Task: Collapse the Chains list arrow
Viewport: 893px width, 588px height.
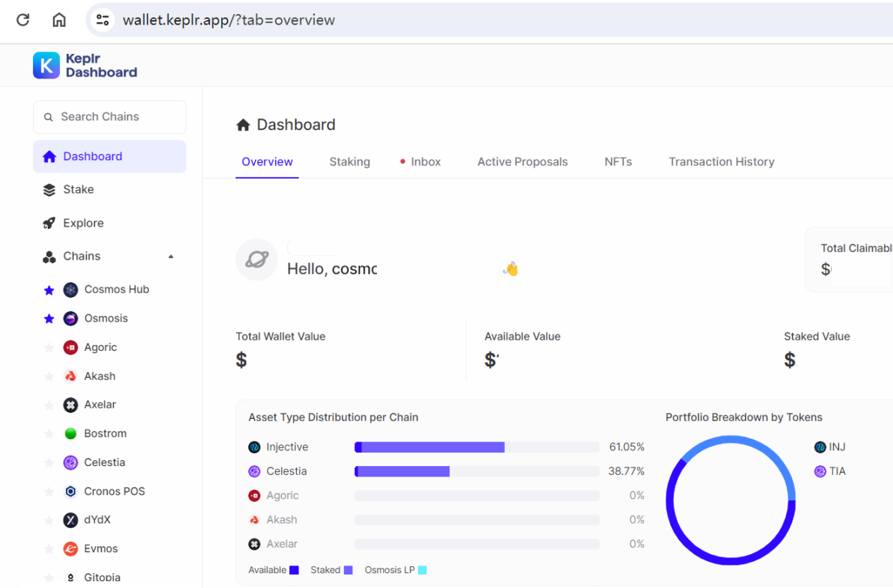Action: tap(171, 257)
